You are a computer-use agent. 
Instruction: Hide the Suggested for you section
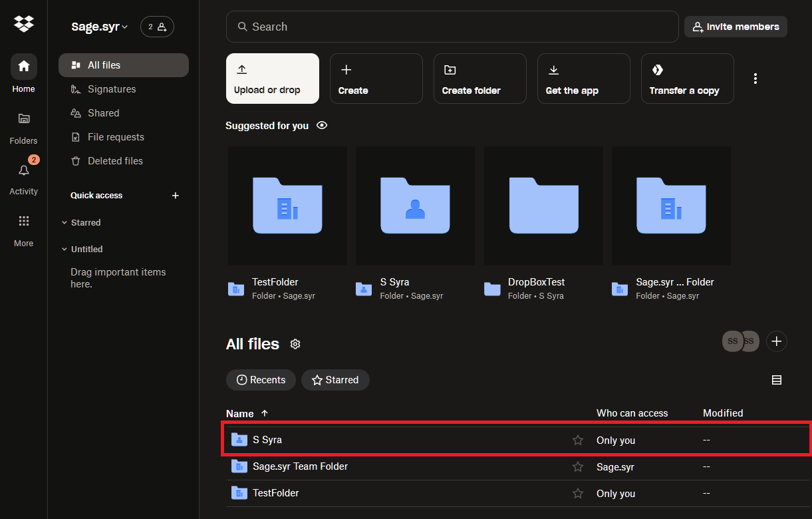point(322,125)
